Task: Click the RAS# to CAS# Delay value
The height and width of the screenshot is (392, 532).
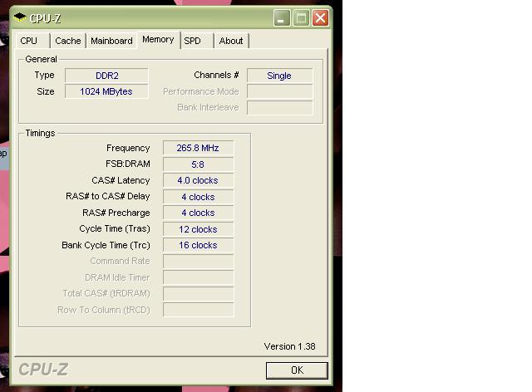Action: coord(198,197)
